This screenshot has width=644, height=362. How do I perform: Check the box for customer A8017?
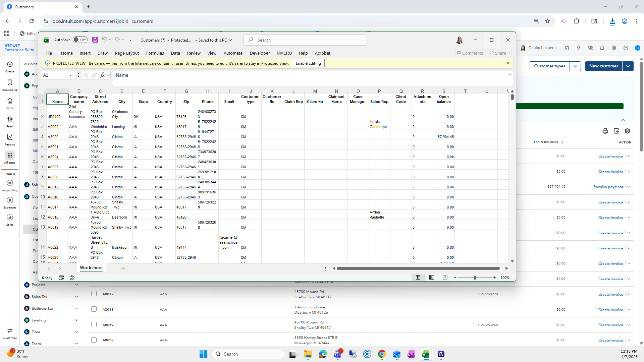(x=94, y=294)
